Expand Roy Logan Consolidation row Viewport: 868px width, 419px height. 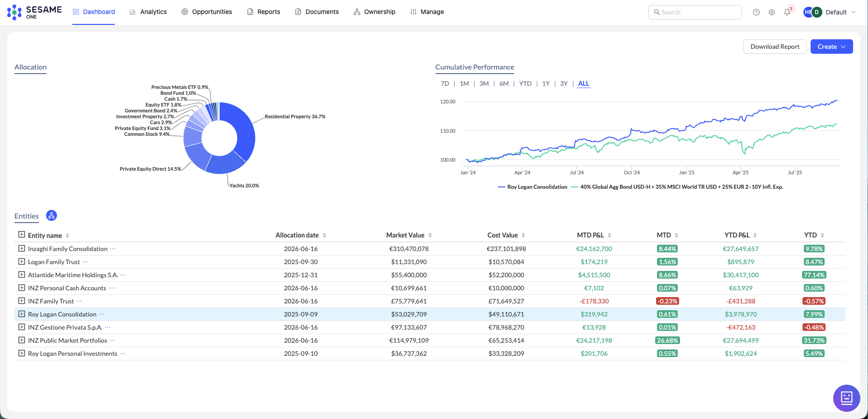tap(21, 314)
